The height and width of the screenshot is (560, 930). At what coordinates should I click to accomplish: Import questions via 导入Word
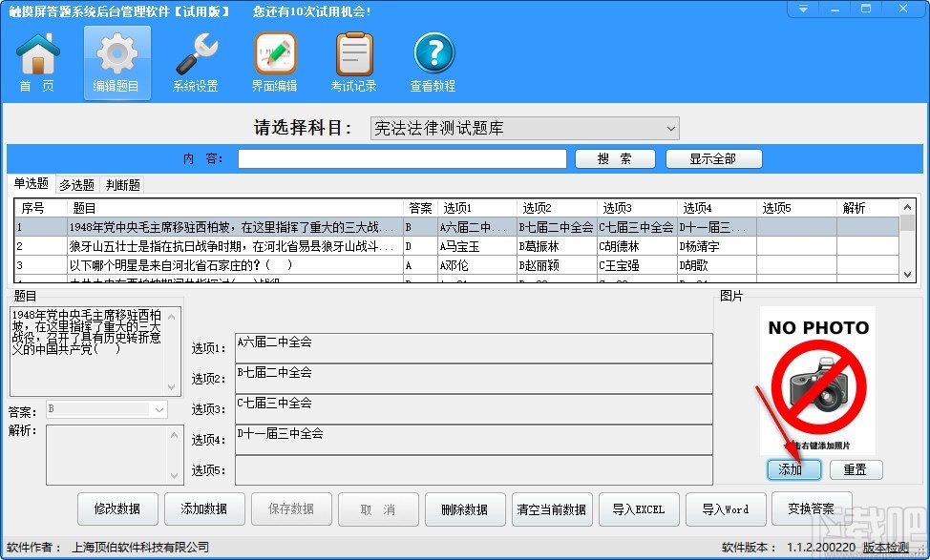[x=726, y=508]
